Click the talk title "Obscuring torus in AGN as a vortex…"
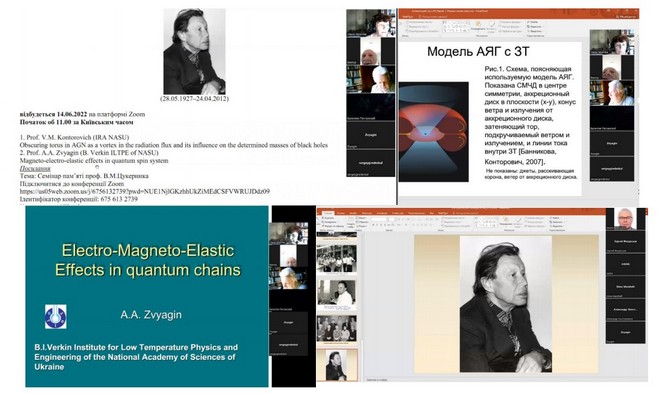Viewport: 660px width, 394px height. click(174, 145)
